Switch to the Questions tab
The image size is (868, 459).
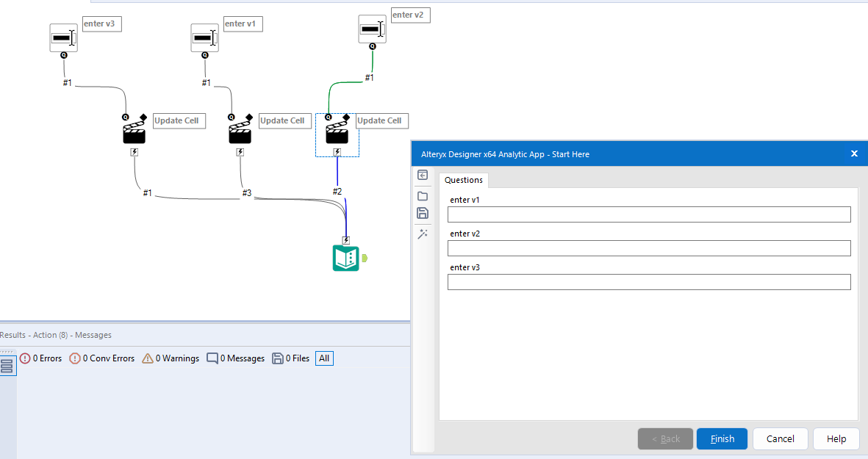click(463, 180)
